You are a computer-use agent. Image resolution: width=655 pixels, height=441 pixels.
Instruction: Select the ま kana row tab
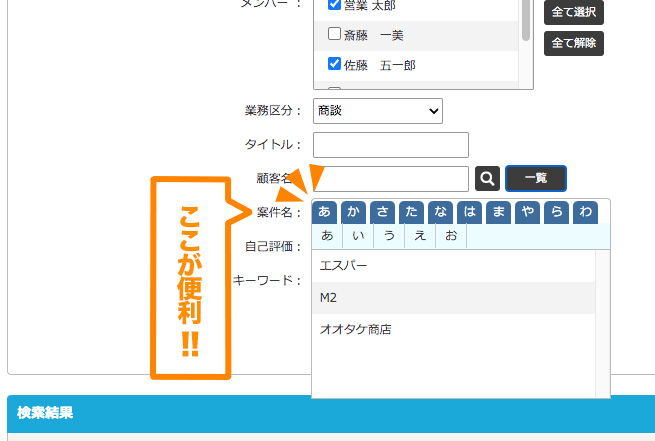click(498, 212)
